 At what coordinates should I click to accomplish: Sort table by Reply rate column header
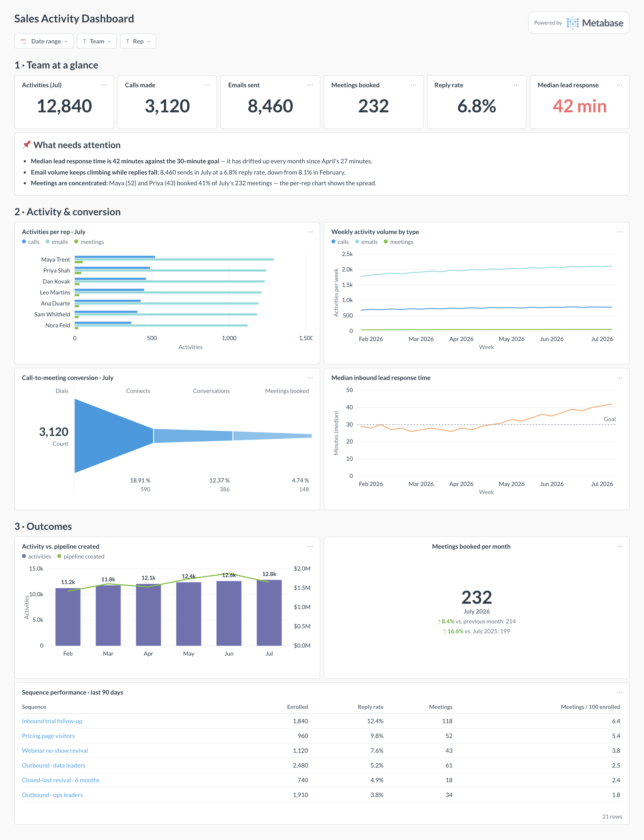[x=370, y=707]
